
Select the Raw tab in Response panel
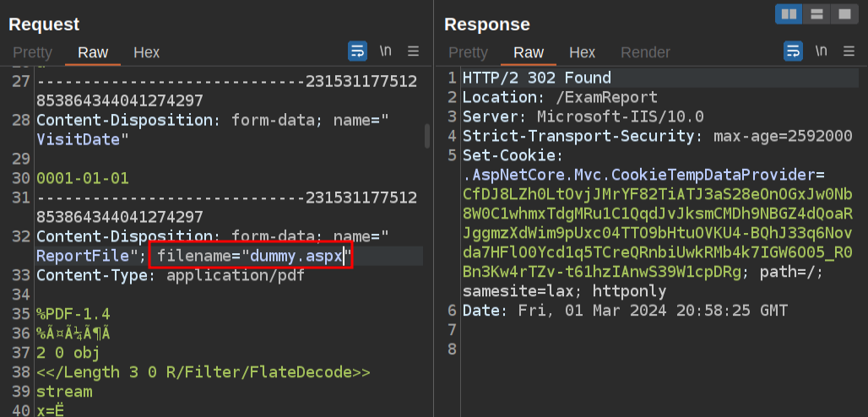point(529,52)
